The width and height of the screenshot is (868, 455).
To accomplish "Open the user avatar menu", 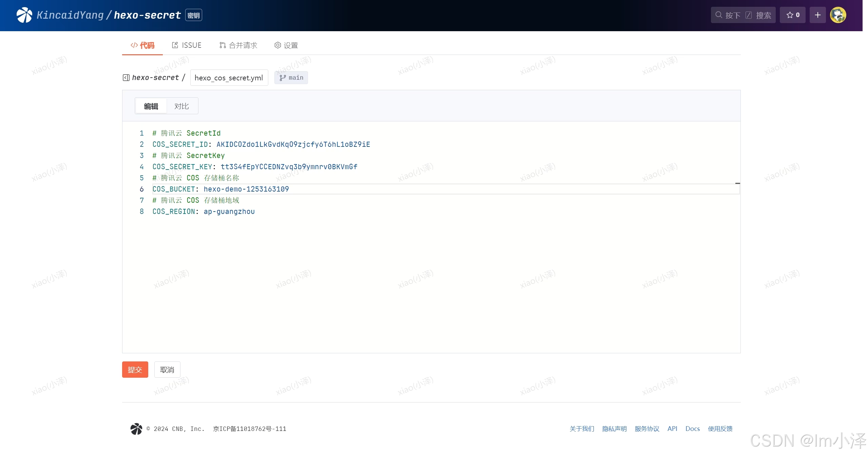I will coord(838,15).
